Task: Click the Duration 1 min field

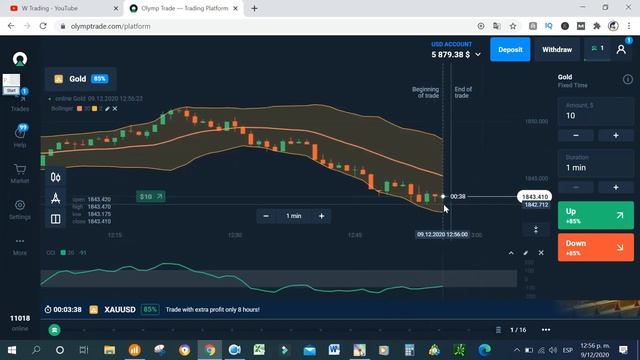Action: click(596, 163)
